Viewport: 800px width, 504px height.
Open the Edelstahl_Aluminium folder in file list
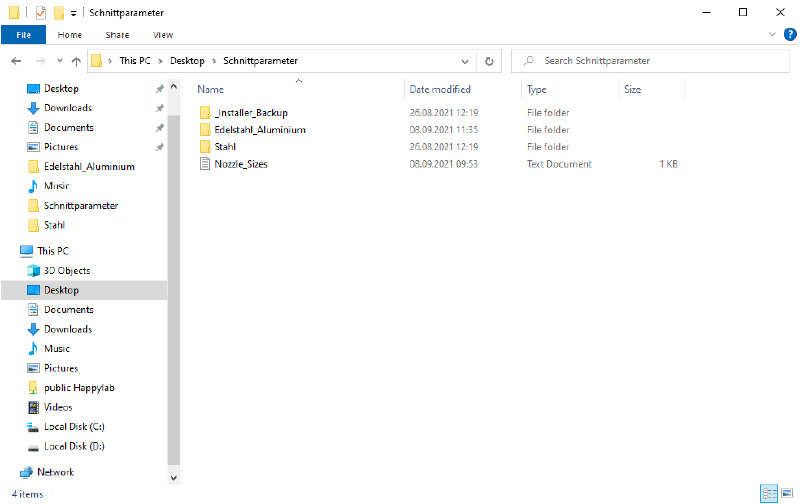point(259,130)
